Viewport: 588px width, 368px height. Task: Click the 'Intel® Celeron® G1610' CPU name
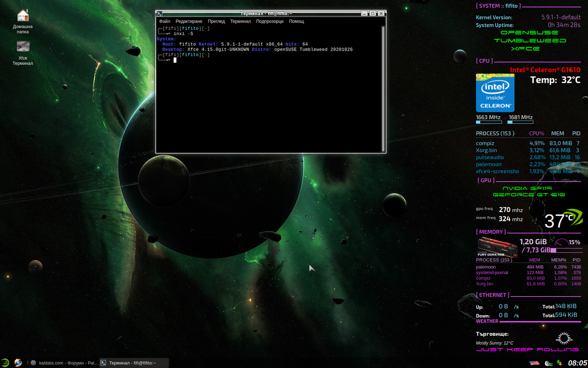[545, 70]
